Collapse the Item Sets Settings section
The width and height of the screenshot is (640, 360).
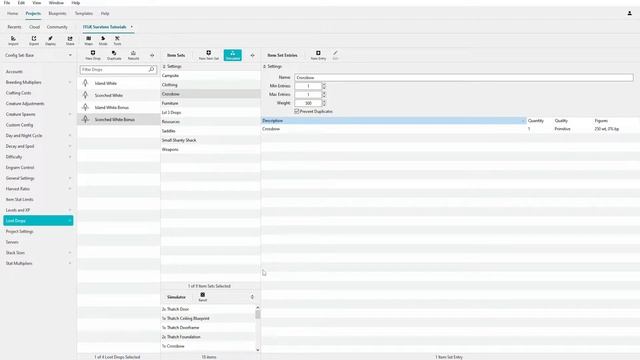point(164,66)
